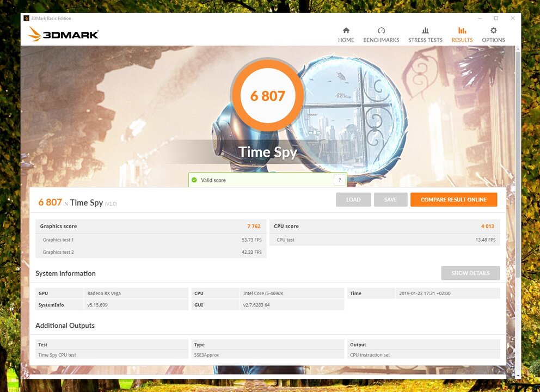Click the scrollbar down arrow
This screenshot has height=392, width=540.
pos(518,376)
